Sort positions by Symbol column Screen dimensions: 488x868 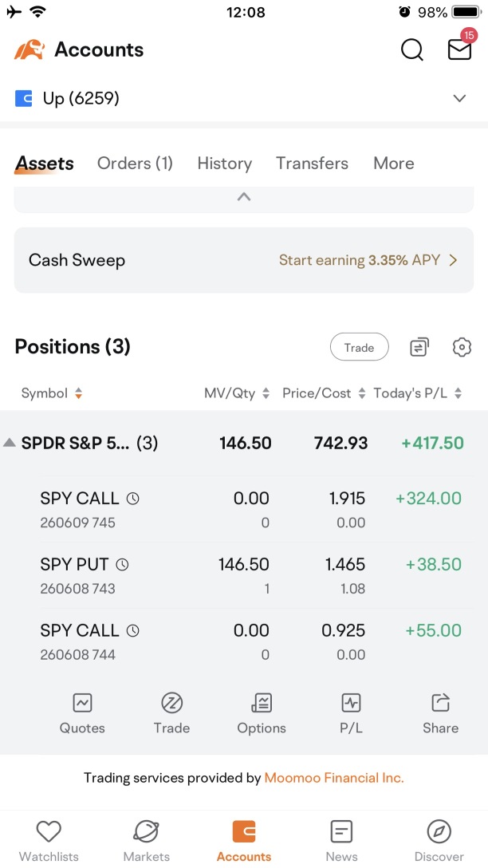[x=52, y=393]
